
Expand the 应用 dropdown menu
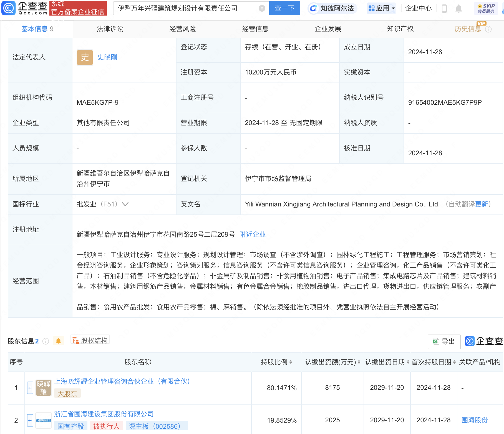[x=381, y=8]
